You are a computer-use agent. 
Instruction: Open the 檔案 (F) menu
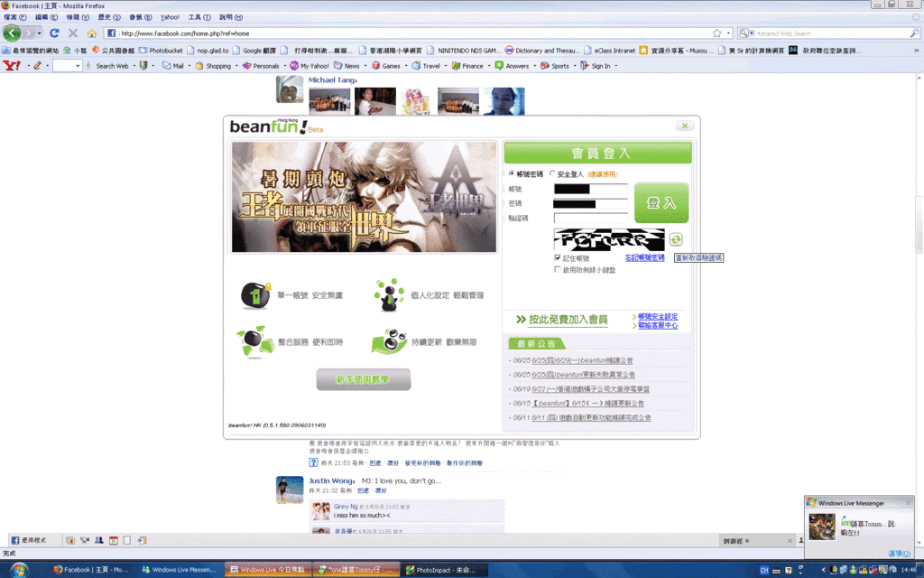point(15,17)
